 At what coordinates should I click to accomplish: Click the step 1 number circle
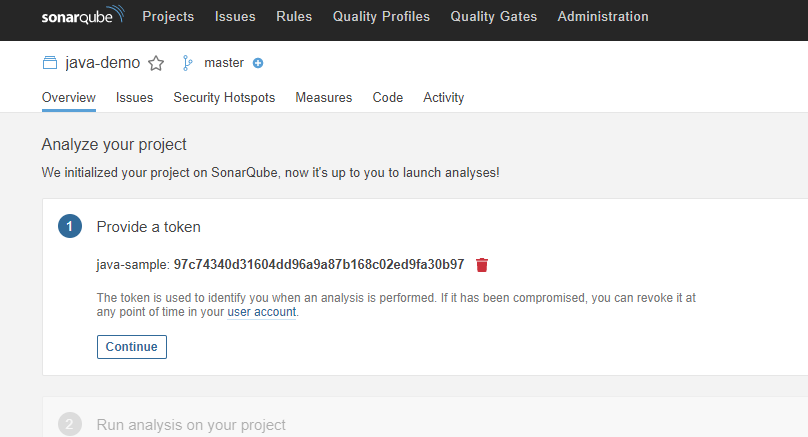tap(70, 227)
